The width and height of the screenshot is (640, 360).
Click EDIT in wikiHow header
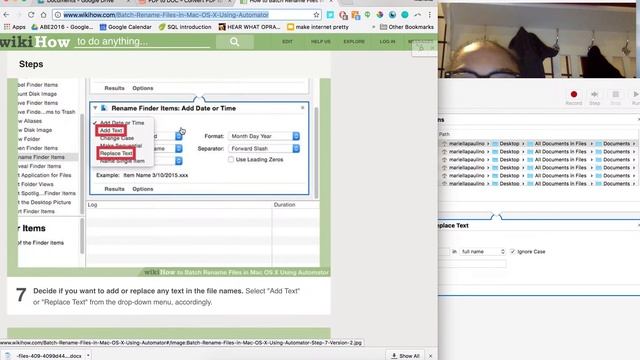coord(287,42)
